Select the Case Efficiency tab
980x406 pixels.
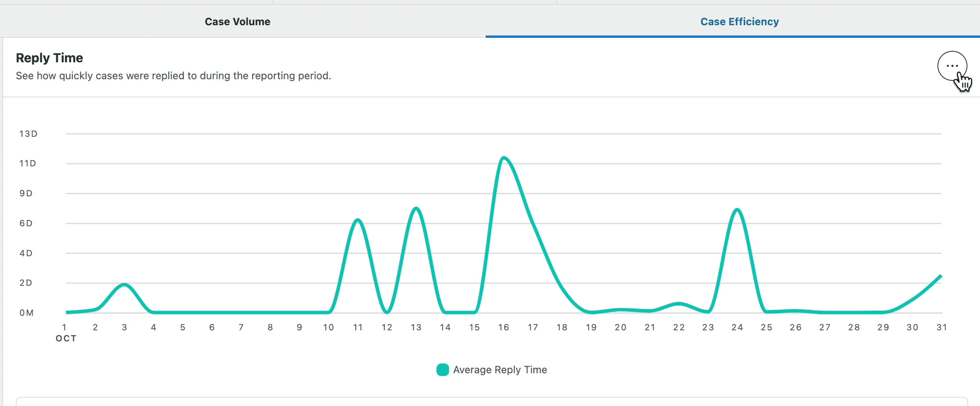click(x=739, y=22)
